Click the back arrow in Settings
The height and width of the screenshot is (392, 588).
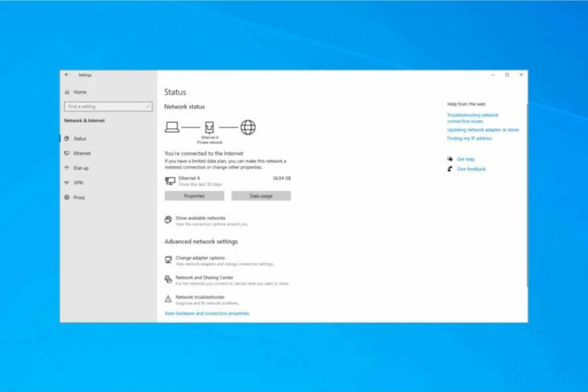tap(67, 74)
